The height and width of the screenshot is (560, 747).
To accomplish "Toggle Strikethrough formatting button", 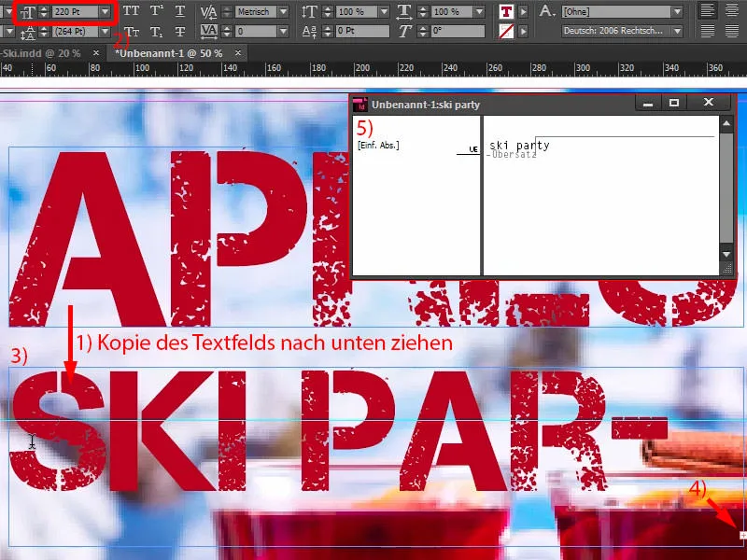I will pos(180,32).
